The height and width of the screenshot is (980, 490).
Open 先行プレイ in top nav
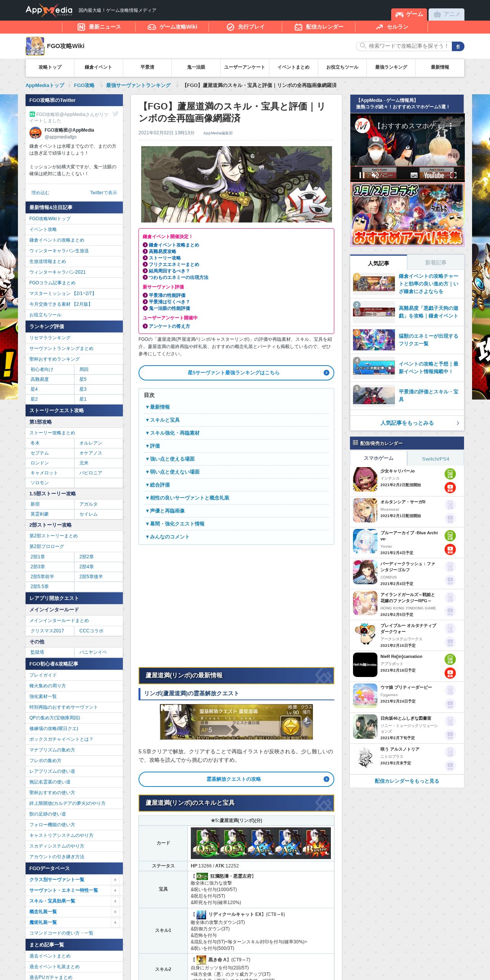(x=245, y=27)
